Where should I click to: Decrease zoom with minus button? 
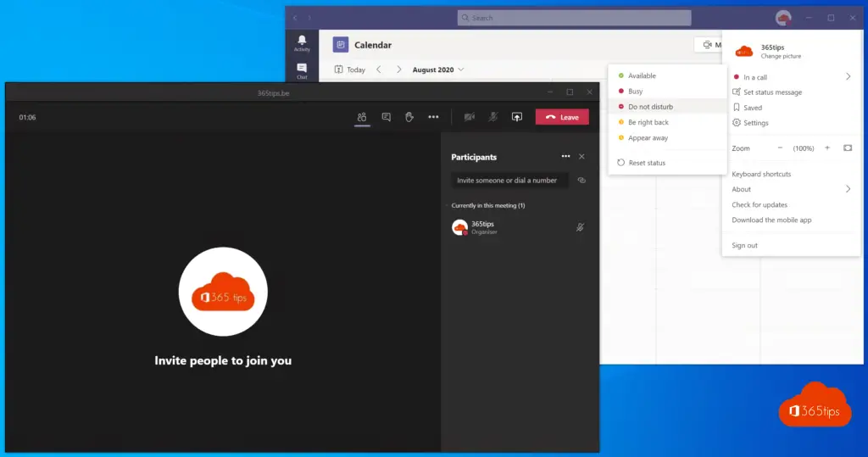tap(780, 148)
